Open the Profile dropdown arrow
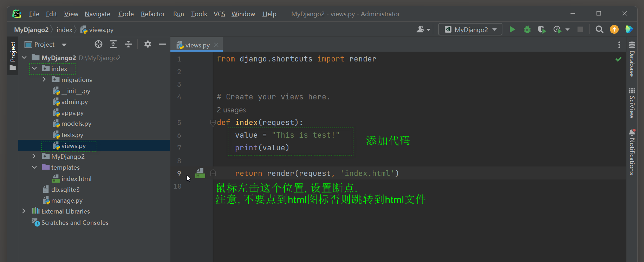 point(567,30)
